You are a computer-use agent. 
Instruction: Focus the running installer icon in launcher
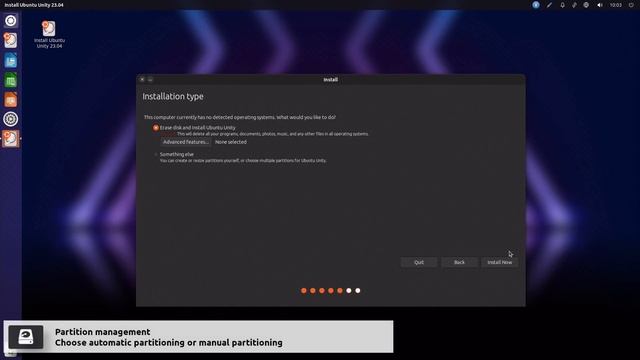click(11, 139)
